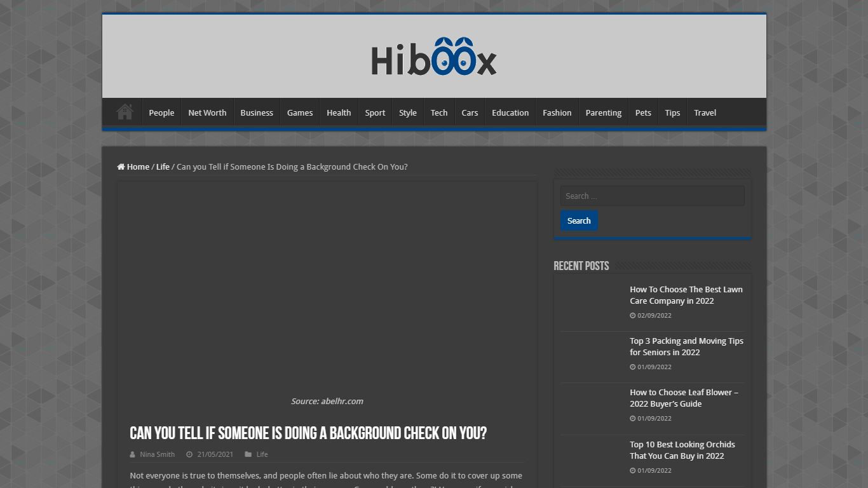The height and width of the screenshot is (488, 868).
Task: Click the author icon beside Nina Smith
Action: [133, 454]
